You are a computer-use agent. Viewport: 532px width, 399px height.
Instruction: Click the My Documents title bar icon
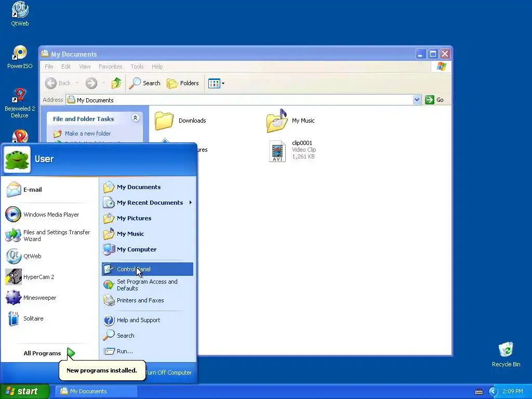tap(45, 54)
